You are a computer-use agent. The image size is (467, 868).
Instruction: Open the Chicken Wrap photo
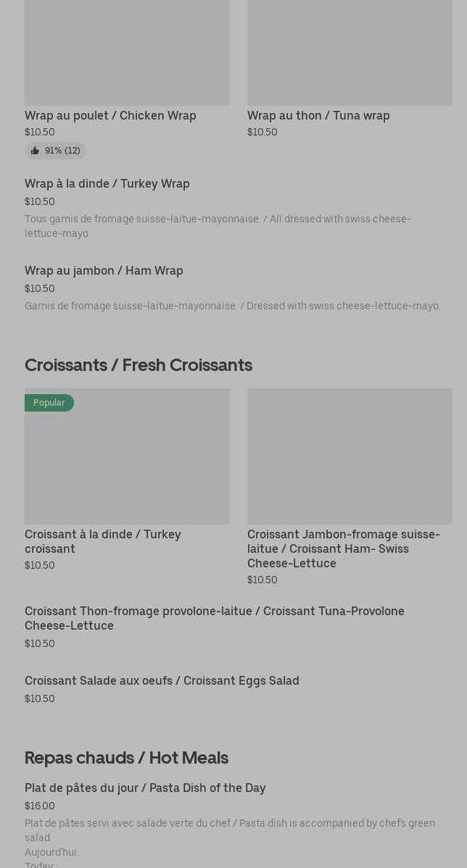point(127,51)
